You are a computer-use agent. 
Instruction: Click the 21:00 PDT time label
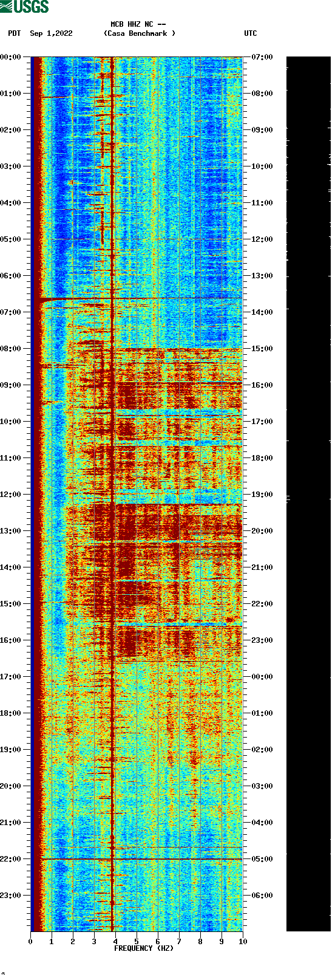[11, 823]
